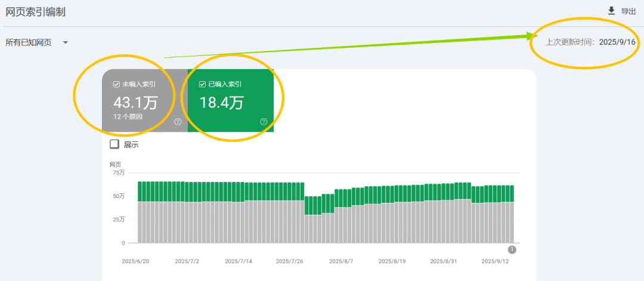Click the download arrow export icon
The height and width of the screenshot is (281, 644).
pos(611,11)
